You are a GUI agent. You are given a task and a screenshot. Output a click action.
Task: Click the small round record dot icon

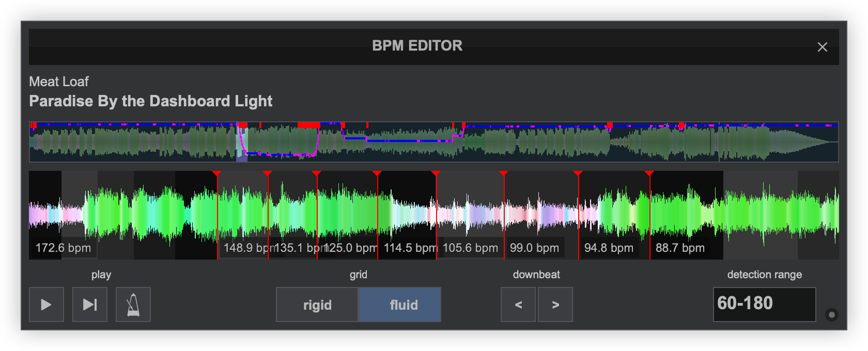pos(831,315)
